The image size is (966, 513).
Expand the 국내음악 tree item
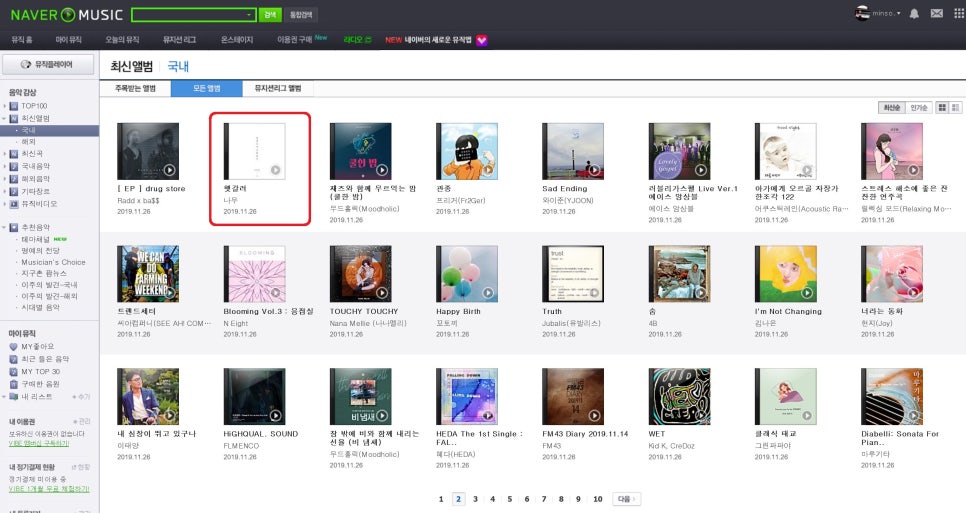click(4, 166)
